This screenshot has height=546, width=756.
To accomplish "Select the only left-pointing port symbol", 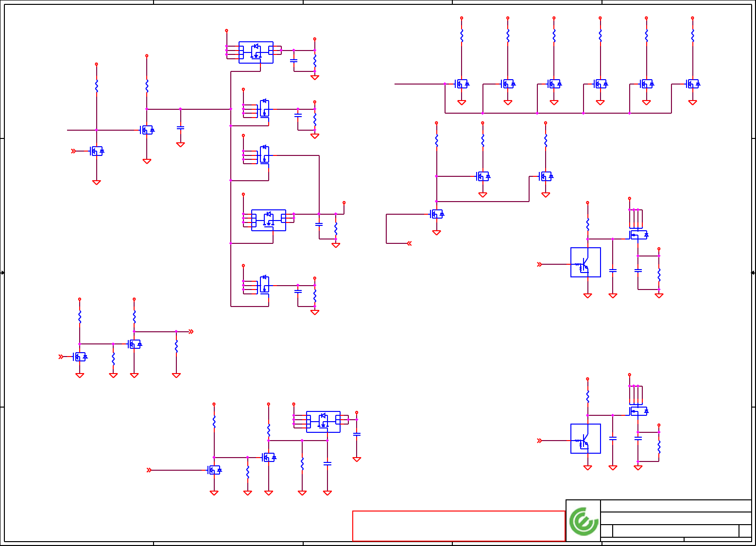I will pos(409,243).
